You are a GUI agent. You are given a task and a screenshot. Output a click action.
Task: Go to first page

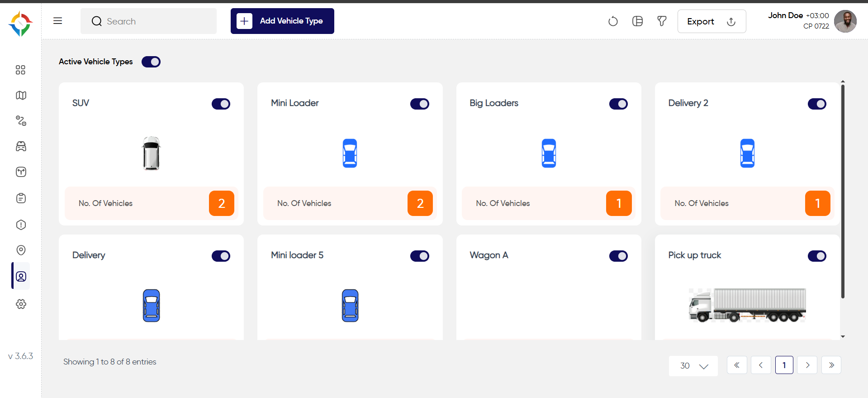tap(737, 365)
